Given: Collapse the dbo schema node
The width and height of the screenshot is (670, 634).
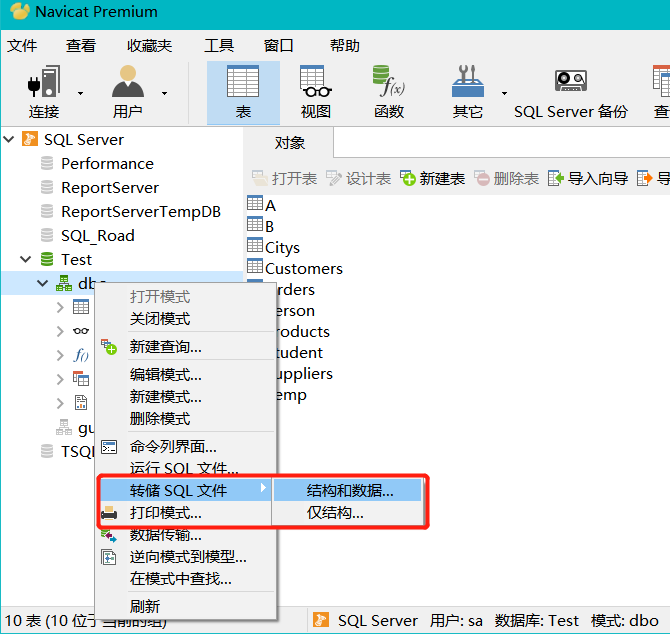Looking at the screenshot, I should tap(42, 283).
